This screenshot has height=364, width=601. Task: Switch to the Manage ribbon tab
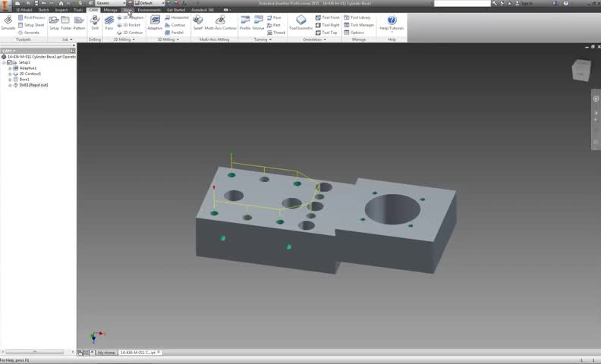coord(110,10)
